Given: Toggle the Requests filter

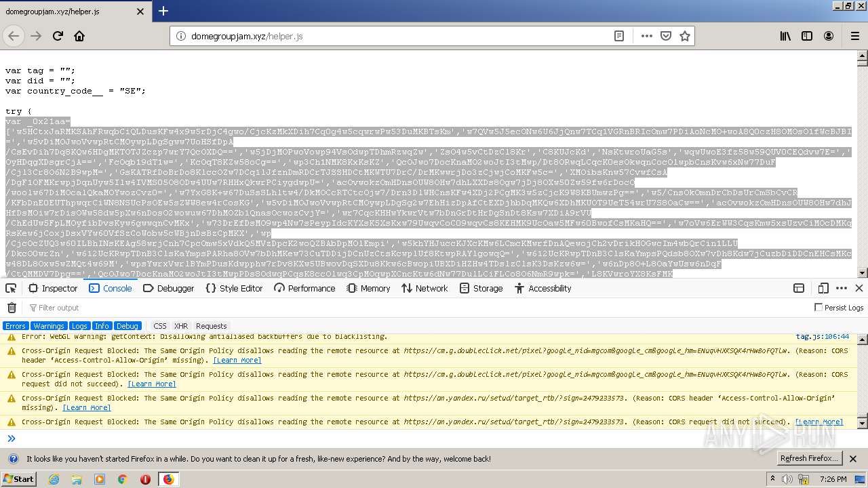Looking at the screenshot, I should coord(211,326).
